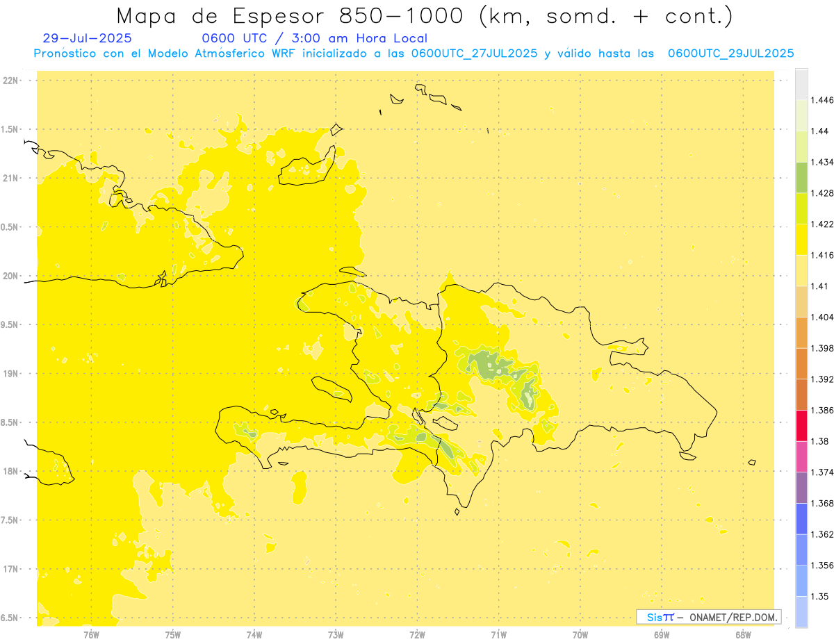Click the legend value 1.398
The width and height of the screenshot is (834, 644).
822,348
